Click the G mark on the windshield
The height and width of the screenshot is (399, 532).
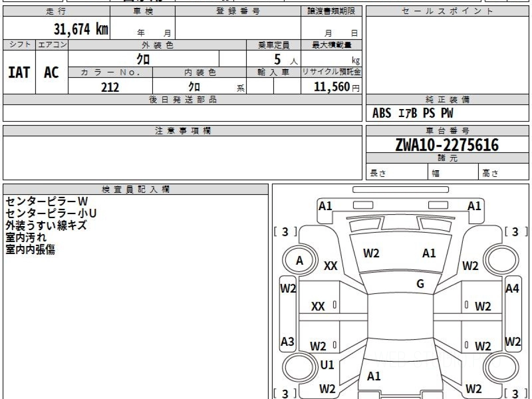pos(420,284)
